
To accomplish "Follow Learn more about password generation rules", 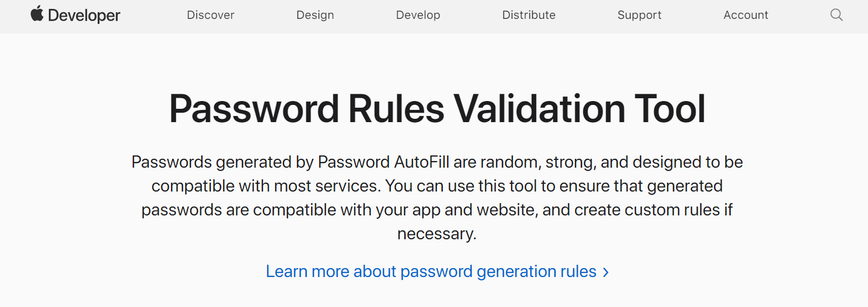I will click(x=431, y=271).
